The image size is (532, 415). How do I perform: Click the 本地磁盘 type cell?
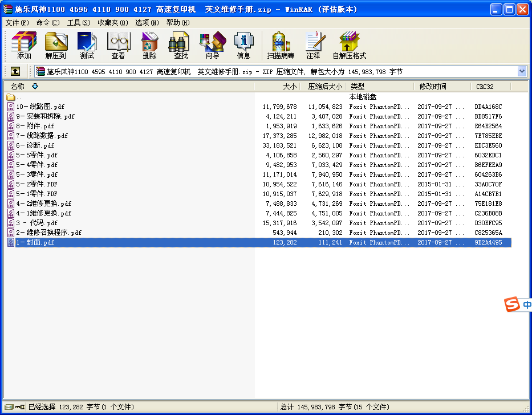363,97
